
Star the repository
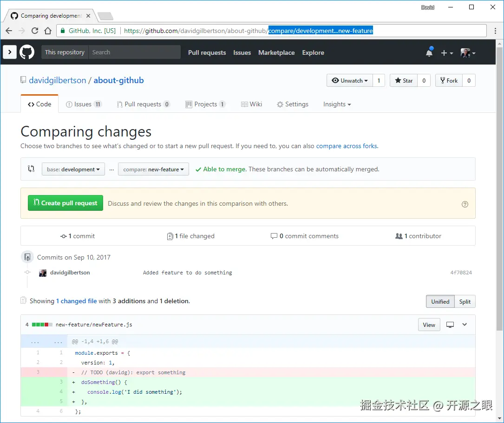tap(404, 81)
